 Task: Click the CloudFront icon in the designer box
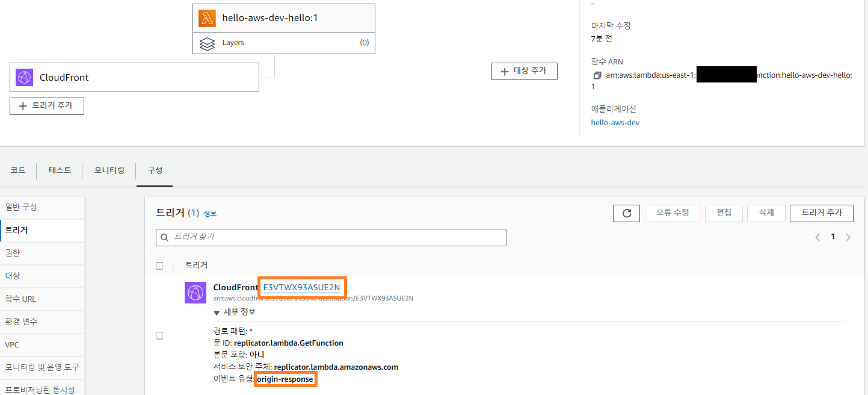pos(24,77)
